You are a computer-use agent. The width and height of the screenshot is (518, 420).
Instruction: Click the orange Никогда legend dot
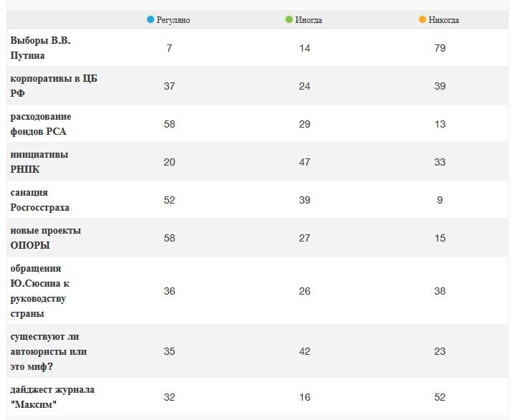point(423,20)
